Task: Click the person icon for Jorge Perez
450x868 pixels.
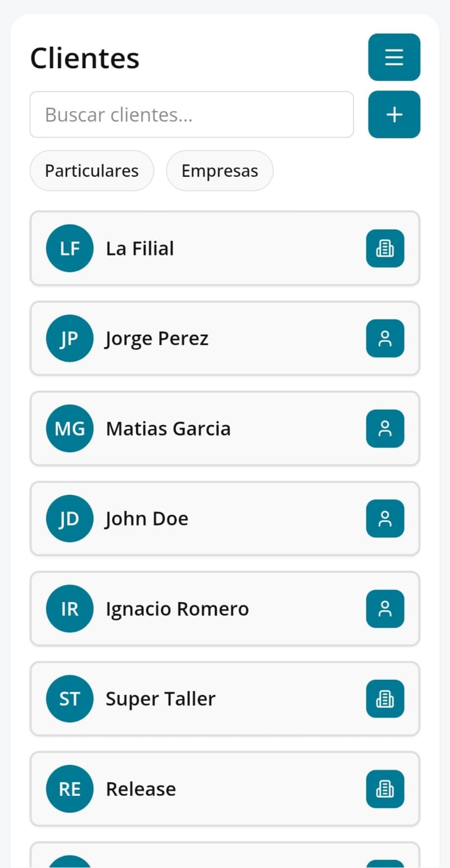Action: pos(385,339)
